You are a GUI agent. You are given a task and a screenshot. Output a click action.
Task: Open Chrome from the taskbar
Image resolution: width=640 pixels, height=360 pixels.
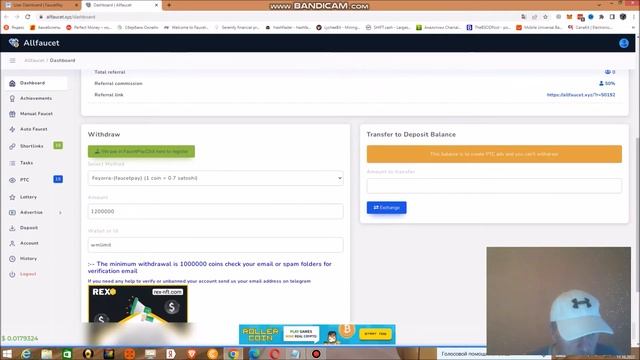(x=233, y=354)
